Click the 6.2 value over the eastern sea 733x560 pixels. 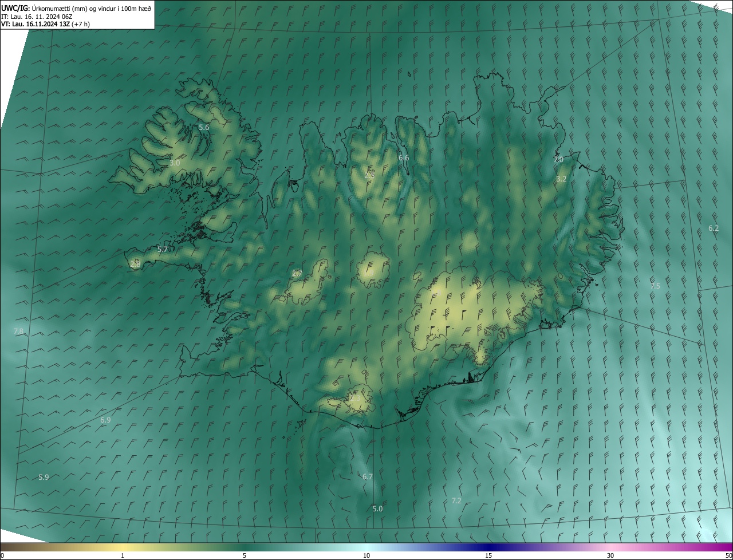click(x=714, y=228)
